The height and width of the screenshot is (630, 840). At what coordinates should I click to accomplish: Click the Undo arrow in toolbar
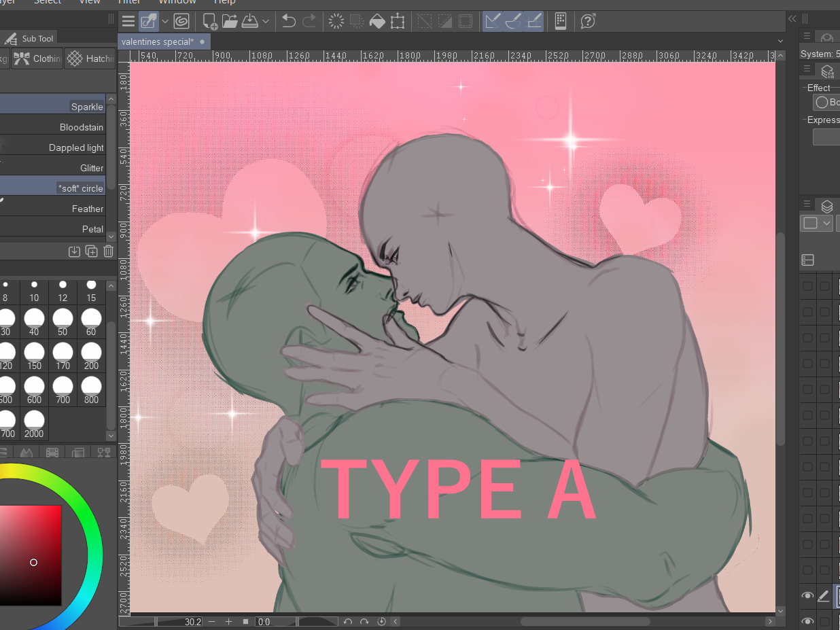coord(289,22)
